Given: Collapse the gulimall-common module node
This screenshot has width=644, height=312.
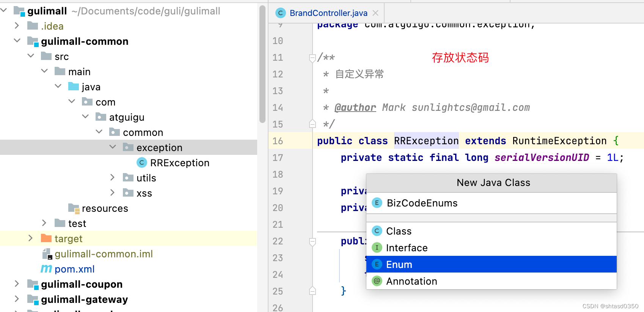Looking at the screenshot, I should click(x=17, y=40).
